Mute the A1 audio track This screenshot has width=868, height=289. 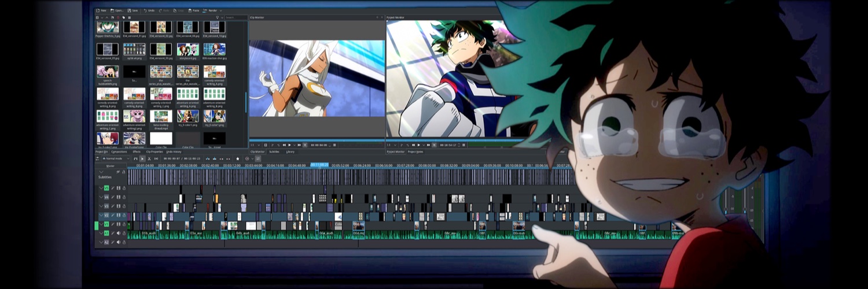click(x=119, y=233)
